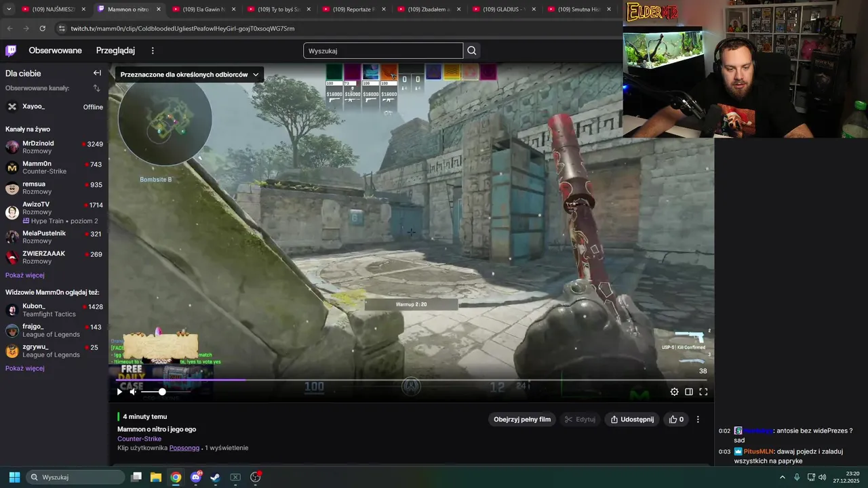
Task: Seek along the clip progress bar
Action: tap(411, 380)
